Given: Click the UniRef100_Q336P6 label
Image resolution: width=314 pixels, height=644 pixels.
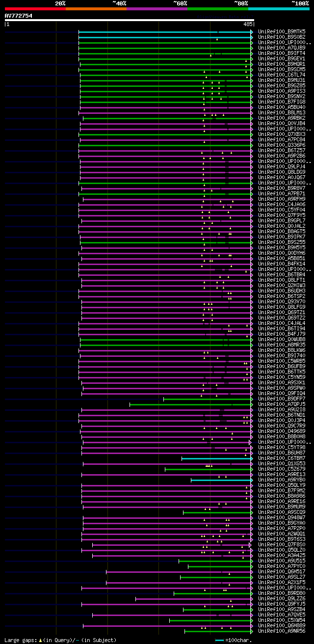Looking at the screenshot, I should tap(282, 145).
